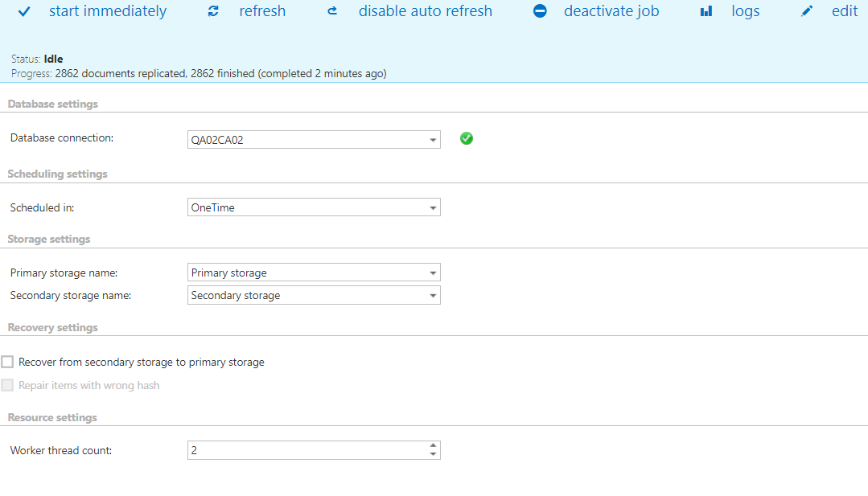The image size is (868, 496).
Task: Enable recover from secondary storage checkbox
Action: (8, 362)
